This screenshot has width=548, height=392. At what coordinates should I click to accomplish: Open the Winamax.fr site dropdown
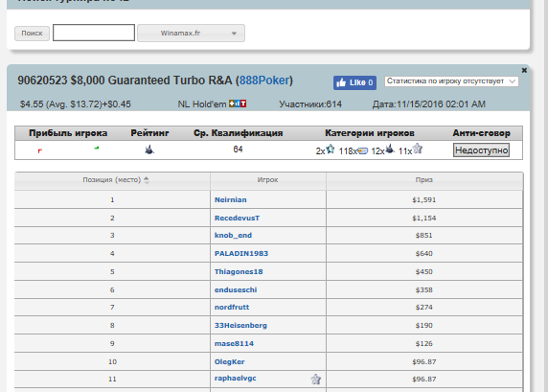pos(192,34)
